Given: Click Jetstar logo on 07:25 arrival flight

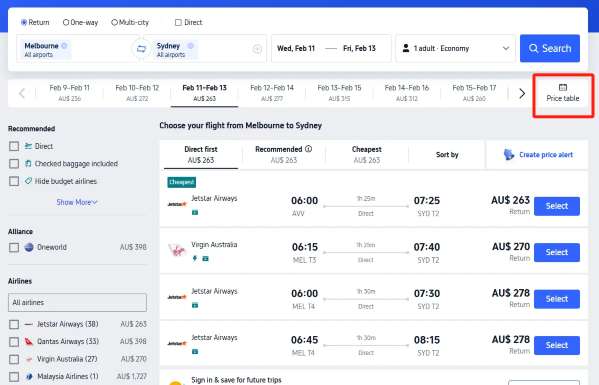Looking at the screenshot, I should (177, 204).
